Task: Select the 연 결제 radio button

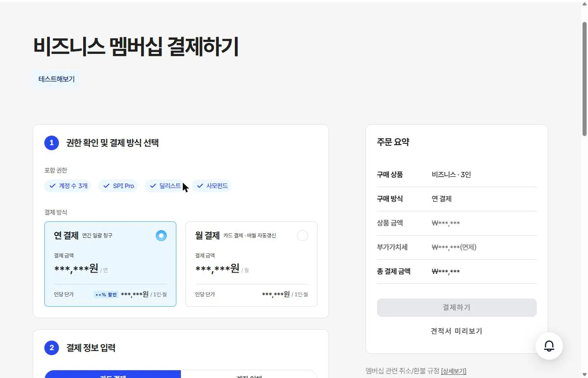Action: click(161, 236)
